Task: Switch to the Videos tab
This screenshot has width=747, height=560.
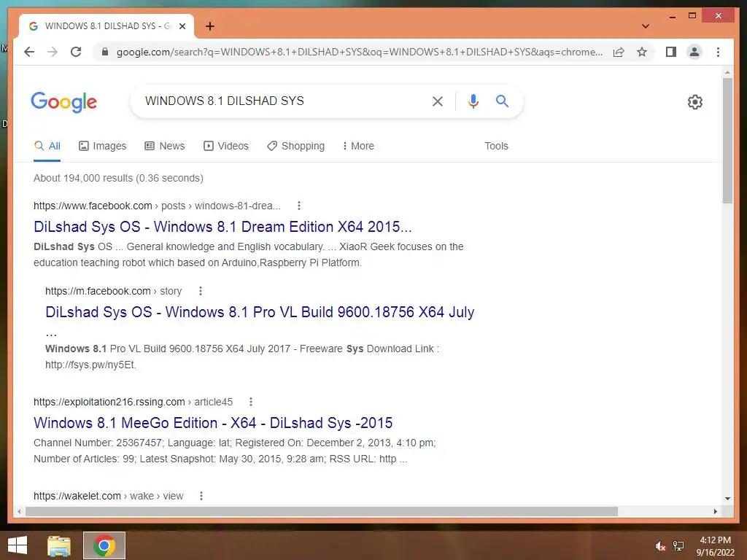Action: click(x=226, y=146)
